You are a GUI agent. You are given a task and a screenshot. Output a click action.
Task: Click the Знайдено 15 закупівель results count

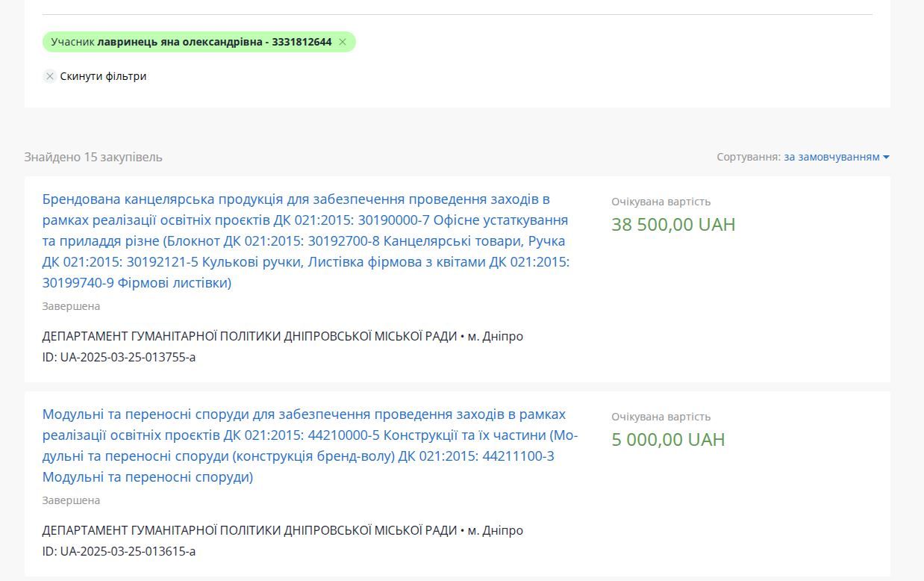point(93,157)
